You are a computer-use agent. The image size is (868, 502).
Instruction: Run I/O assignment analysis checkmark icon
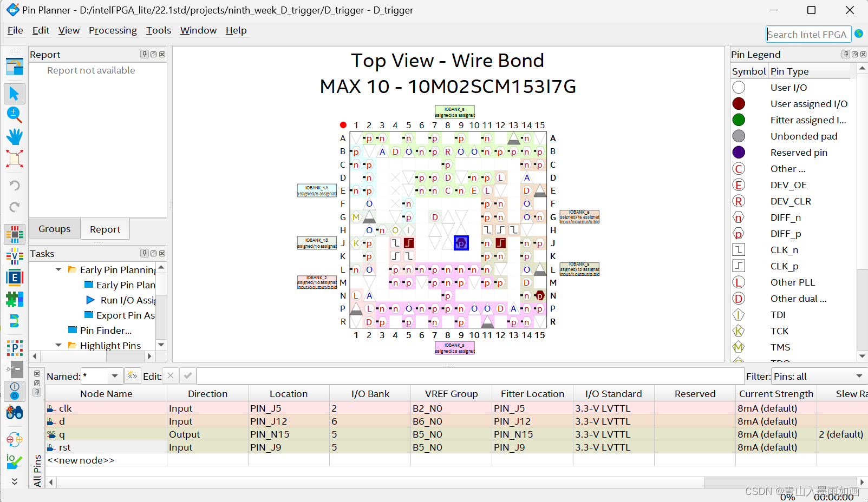click(15, 461)
